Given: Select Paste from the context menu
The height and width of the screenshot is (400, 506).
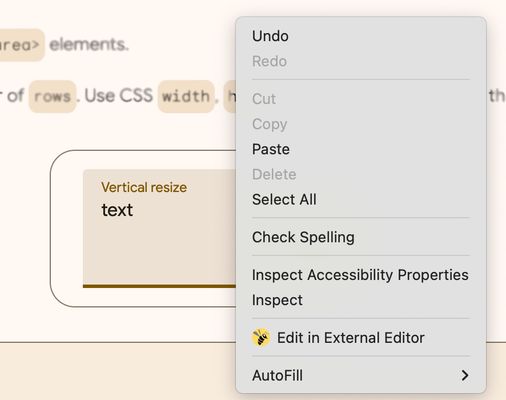Looking at the screenshot, I should click(x=361, y=149).
